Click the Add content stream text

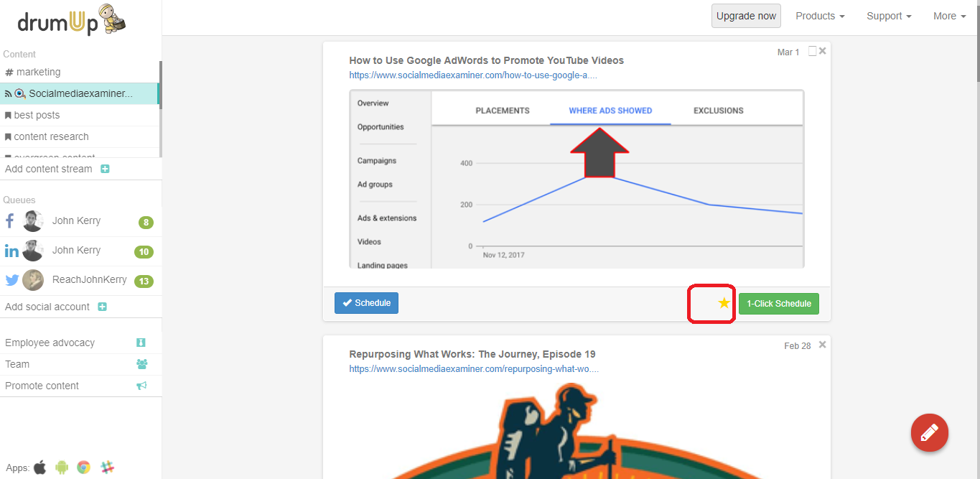[x=49, y=169]
